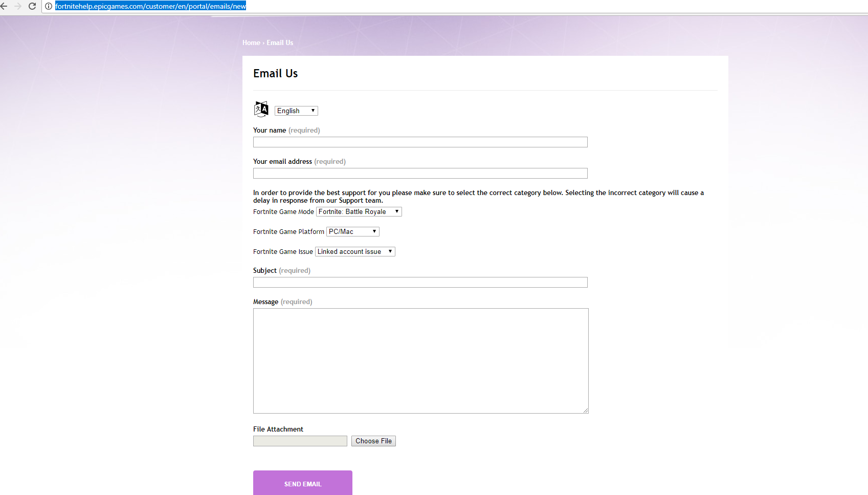The height and width of the screenshot is (495, 868).
Task: Click the translate language icon
Action: [x=261, y=109]
